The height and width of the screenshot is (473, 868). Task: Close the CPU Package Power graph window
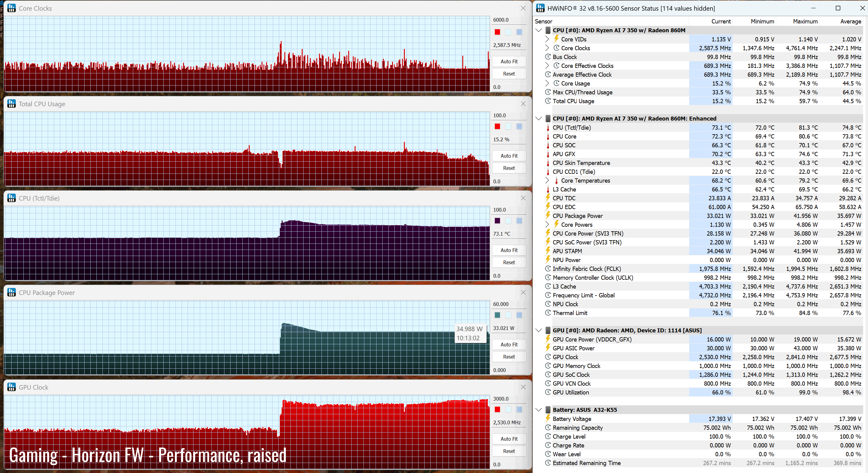(523, 293)
